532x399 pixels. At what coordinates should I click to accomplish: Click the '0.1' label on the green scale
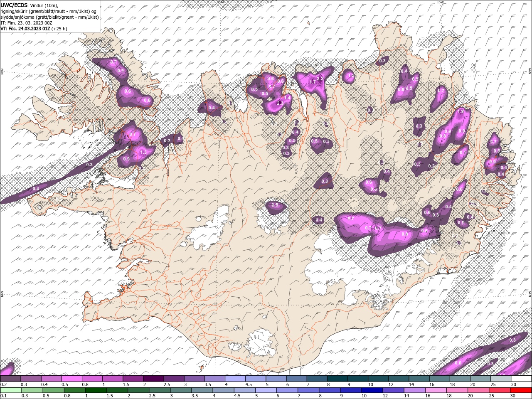pyautogui.click(x=3, y=396)
